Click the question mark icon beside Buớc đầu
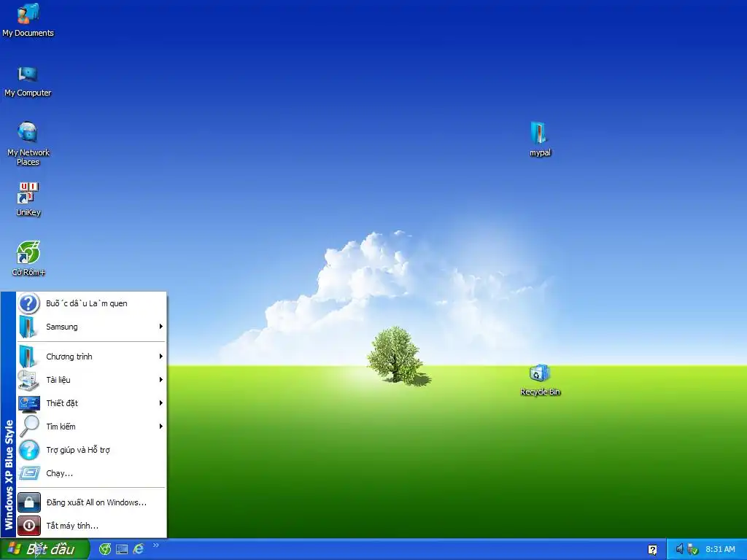The height and width of the screenshot is (560, 747). (28, 303)
